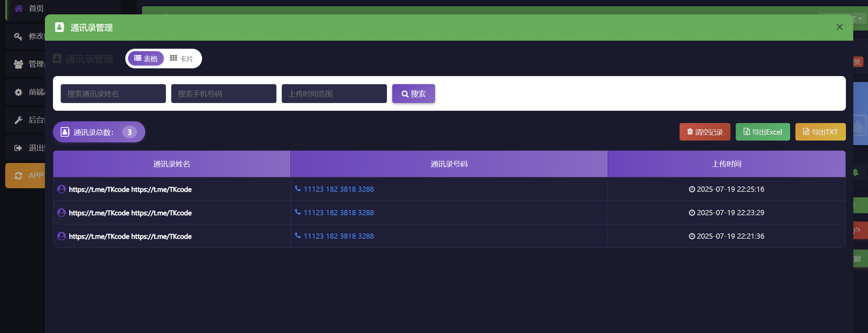
Task: Focus the 搜索通讯录姓名 name search field
Action: [113, 94]
